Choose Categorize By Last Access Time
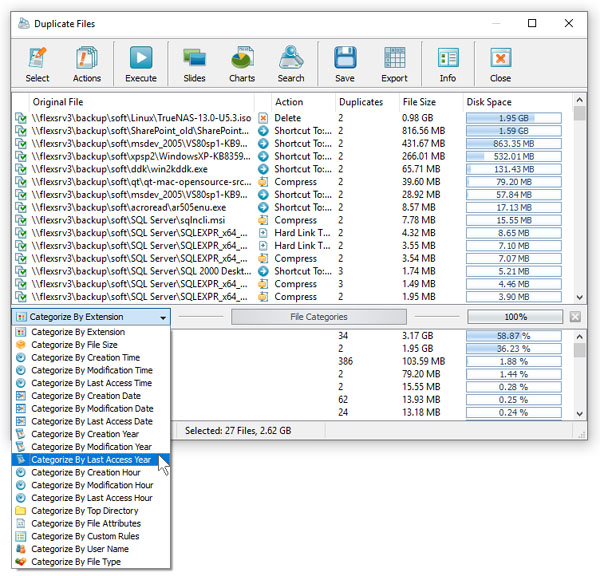Screen dimensions: 600x576 click(x=91, y=383)
